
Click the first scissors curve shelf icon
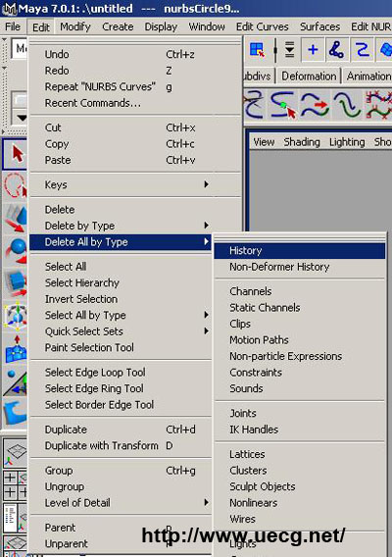(254, 105)
